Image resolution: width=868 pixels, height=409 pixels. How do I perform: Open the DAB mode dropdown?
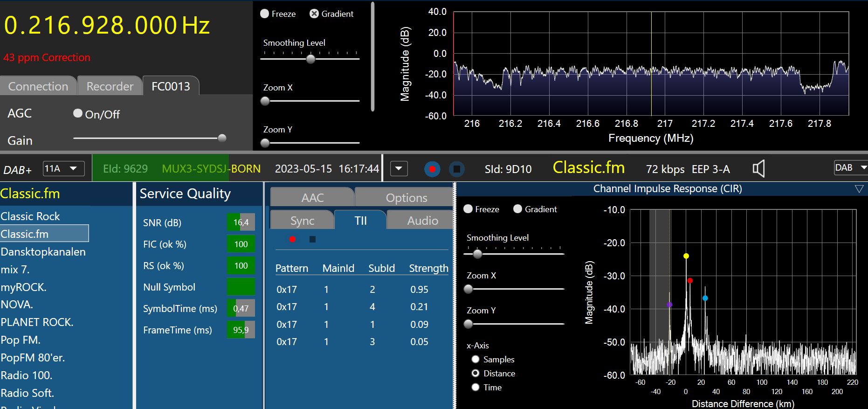point(850,167)
